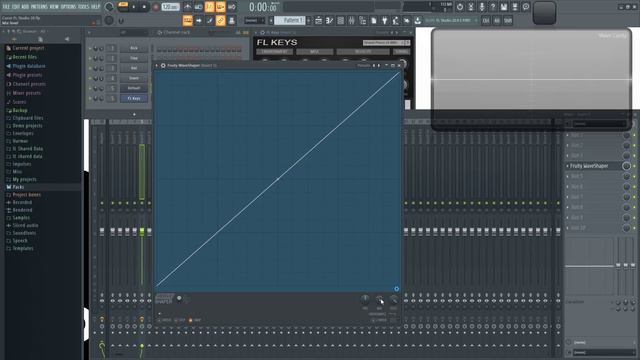Viewport: 640px width, 360px height.
Task: Click WaveShaper center control point
Action: [278, 179]
